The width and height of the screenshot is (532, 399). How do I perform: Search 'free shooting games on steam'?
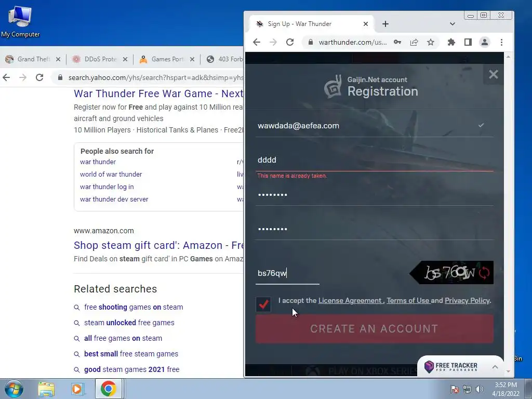(134, 307)
